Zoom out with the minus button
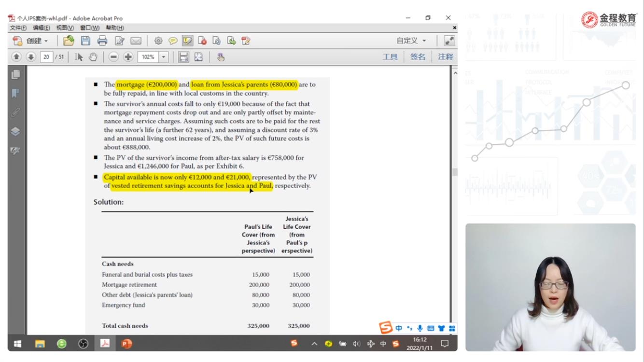This screenshot has height=362, width=644. click(114, 57)
